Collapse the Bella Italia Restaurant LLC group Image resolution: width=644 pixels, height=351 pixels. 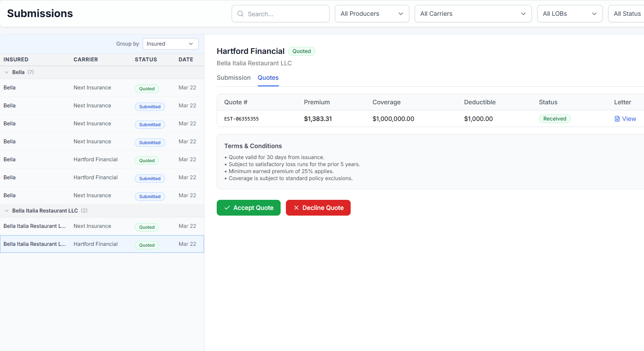[x=7, y=211]
